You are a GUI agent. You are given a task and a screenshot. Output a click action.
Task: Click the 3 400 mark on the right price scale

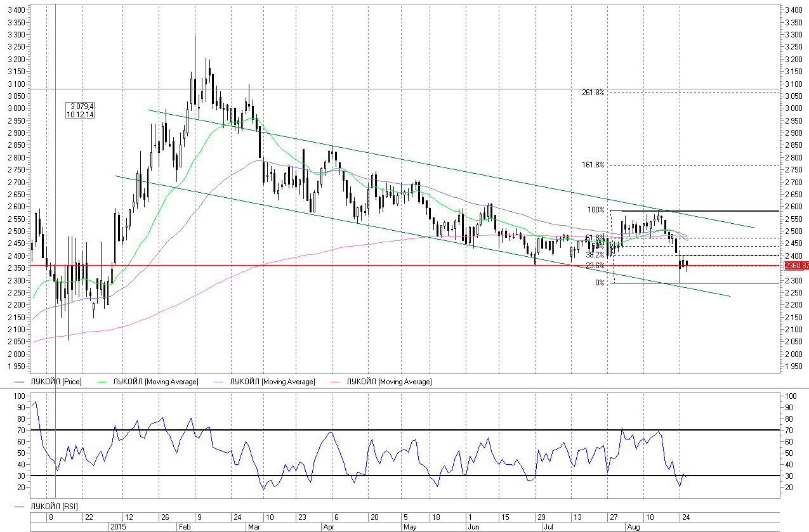point(794,11)
